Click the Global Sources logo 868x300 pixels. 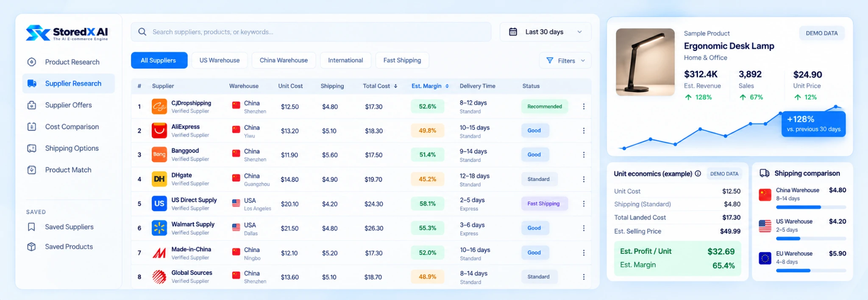159,277
